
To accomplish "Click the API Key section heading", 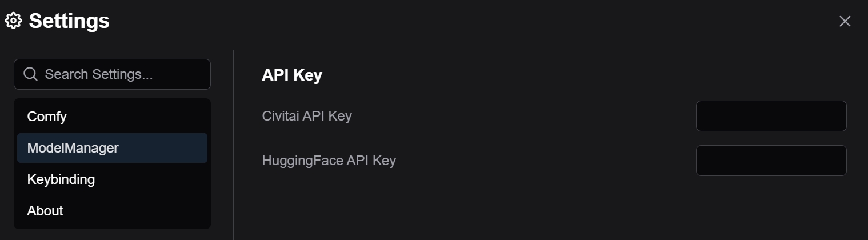I will click(292, 75).
